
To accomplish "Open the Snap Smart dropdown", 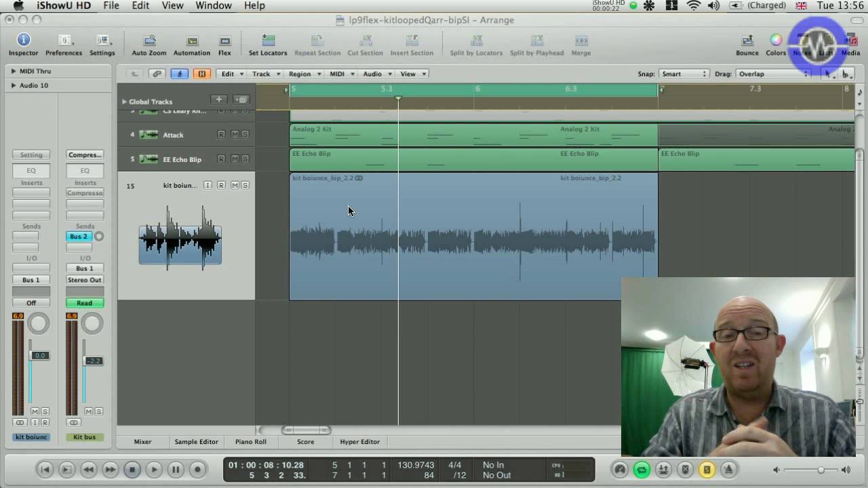I will pos(684,74).
